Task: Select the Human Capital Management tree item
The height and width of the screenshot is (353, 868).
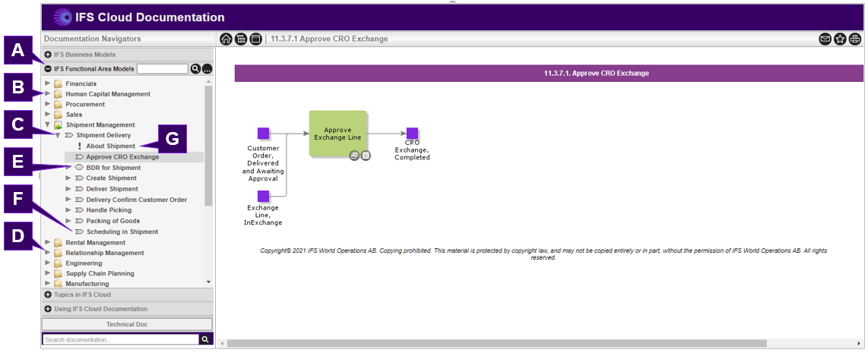Action: click(108, 94)
